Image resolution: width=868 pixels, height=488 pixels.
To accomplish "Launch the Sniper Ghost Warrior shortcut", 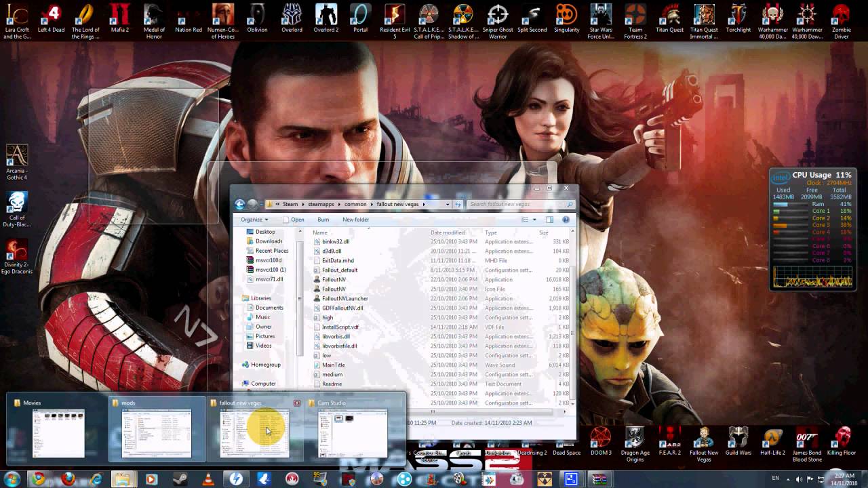I will point(498,21).
